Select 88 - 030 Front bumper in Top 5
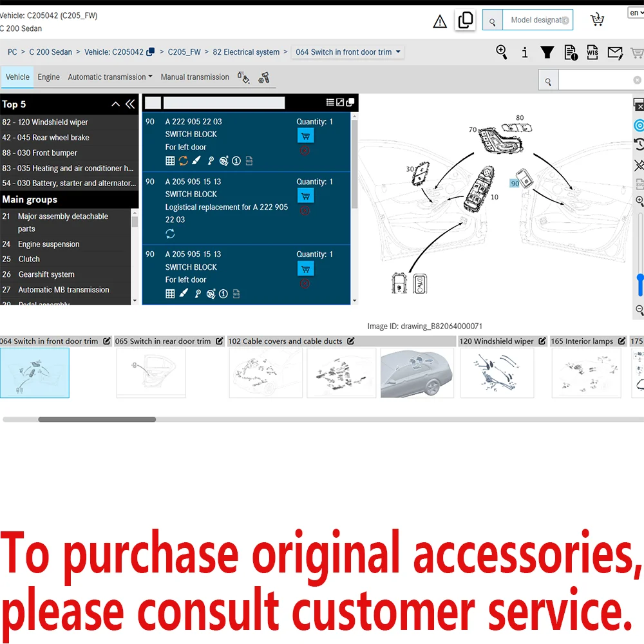The image size is (644, 644). (69, 153)
